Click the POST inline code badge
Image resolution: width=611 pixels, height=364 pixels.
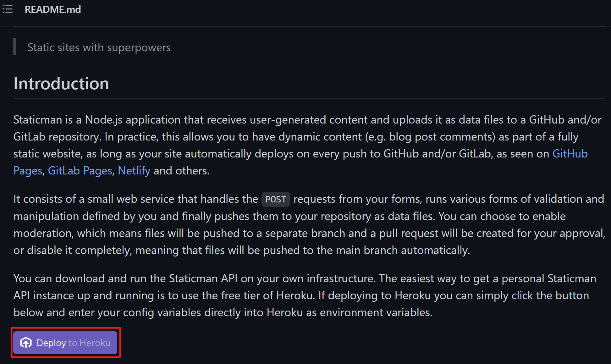276,199
